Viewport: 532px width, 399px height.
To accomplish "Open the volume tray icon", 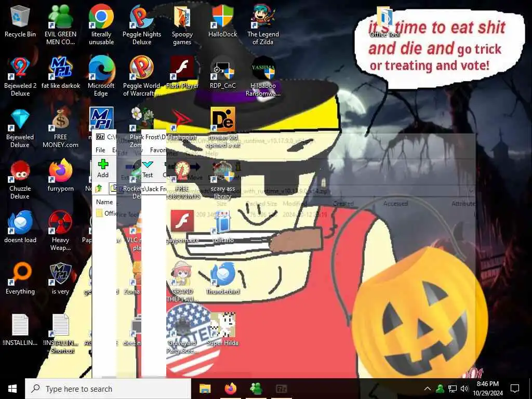I will pyautogui.click(x=464, y=389).
